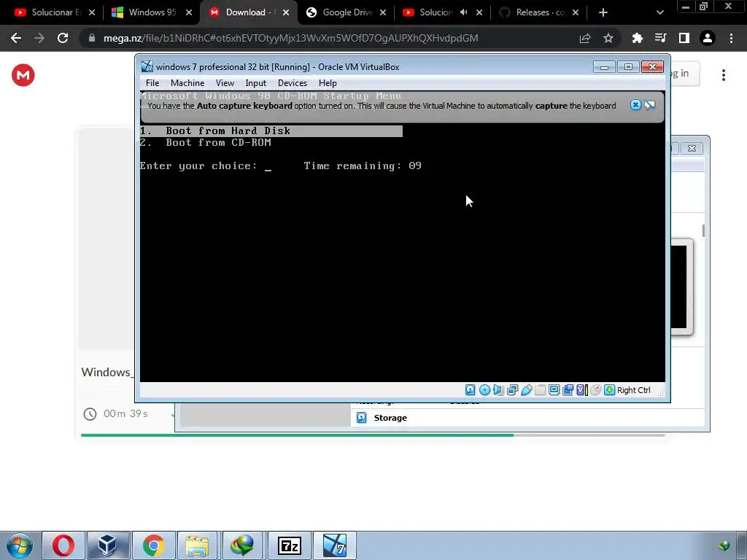Viewport: 747px width, 560px height.
Task: Toggle Chrome side panel
Action: [x=684, y=38]
